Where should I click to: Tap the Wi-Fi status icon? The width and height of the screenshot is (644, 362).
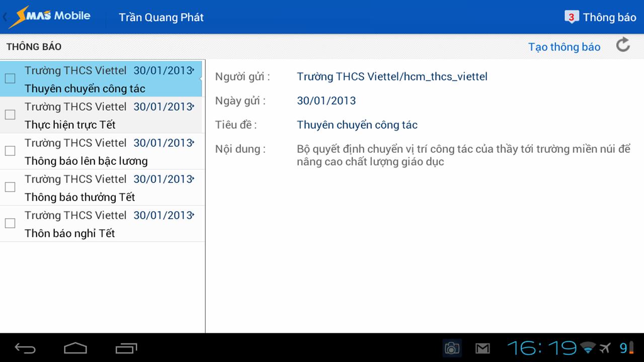point(587,347)
